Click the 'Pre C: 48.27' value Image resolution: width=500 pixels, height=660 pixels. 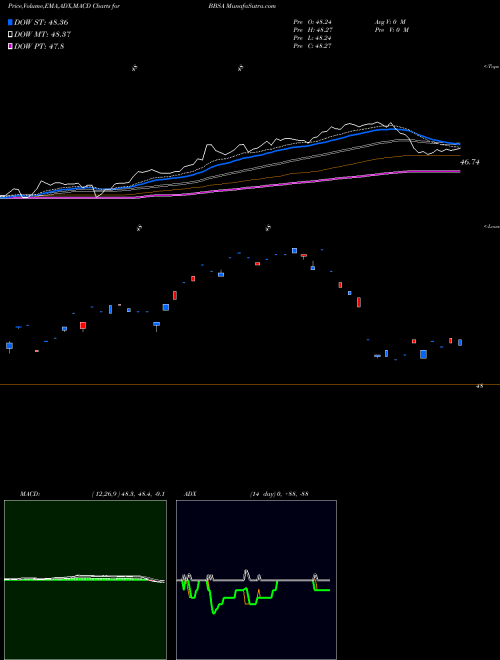(313, 46)
